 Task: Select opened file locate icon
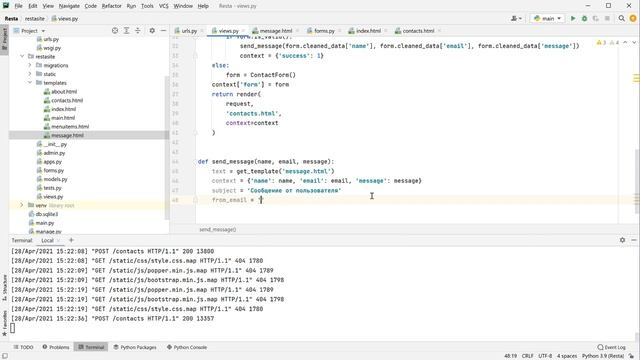coord(115,31)
